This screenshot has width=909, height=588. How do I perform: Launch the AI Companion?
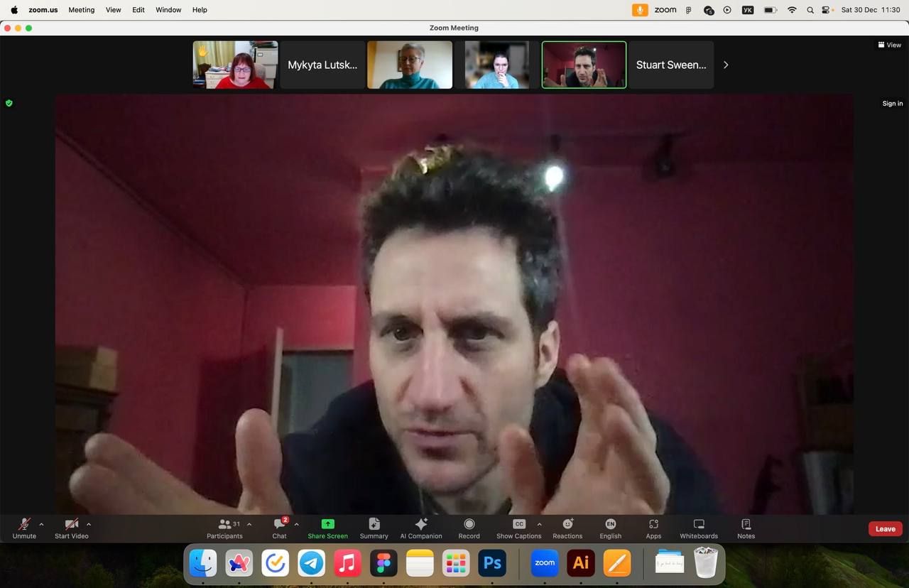tap(420, 528)
